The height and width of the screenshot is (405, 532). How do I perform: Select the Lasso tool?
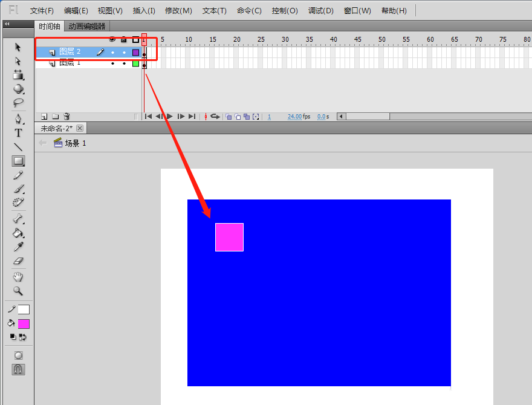click(18, 102)
